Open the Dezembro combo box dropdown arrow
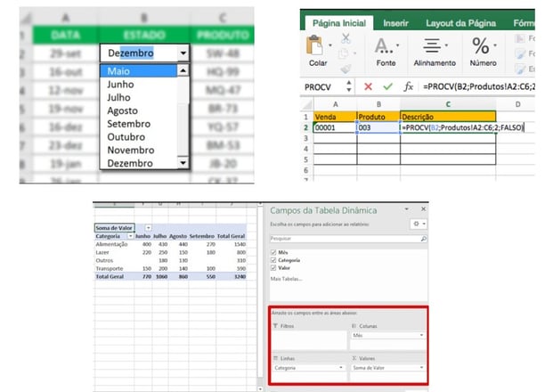 pos(183,53)
